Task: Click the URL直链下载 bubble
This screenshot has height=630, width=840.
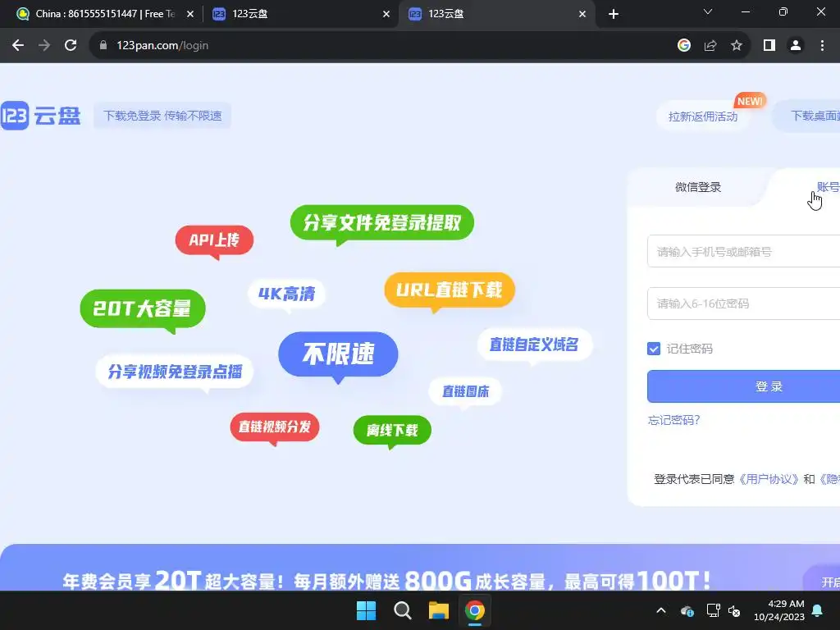Action: pos(450,291)
